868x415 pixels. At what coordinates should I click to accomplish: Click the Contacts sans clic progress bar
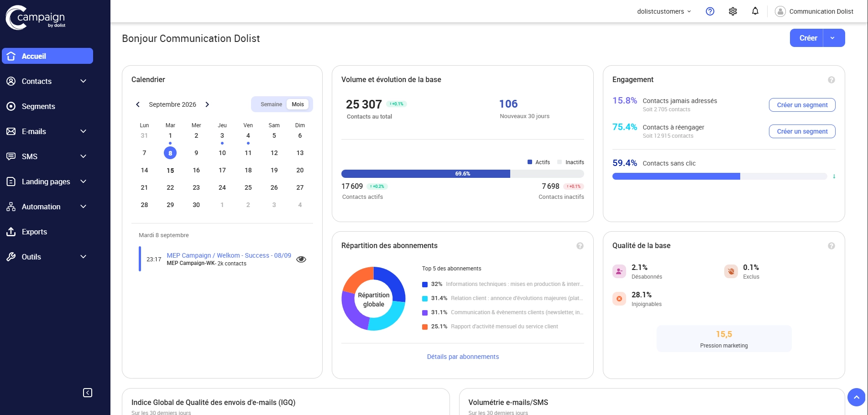coord(720,176)
